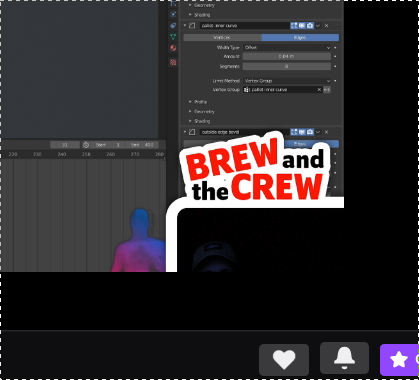
Task: Open outside edge bevel modifier options dropdown
Action: pos(318,132)
